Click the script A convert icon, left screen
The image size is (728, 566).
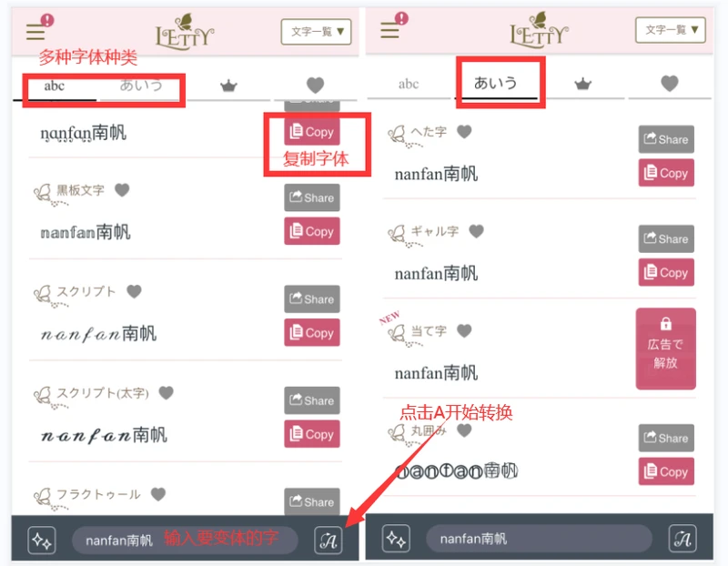pyautogui.click(x=329, y=541)
